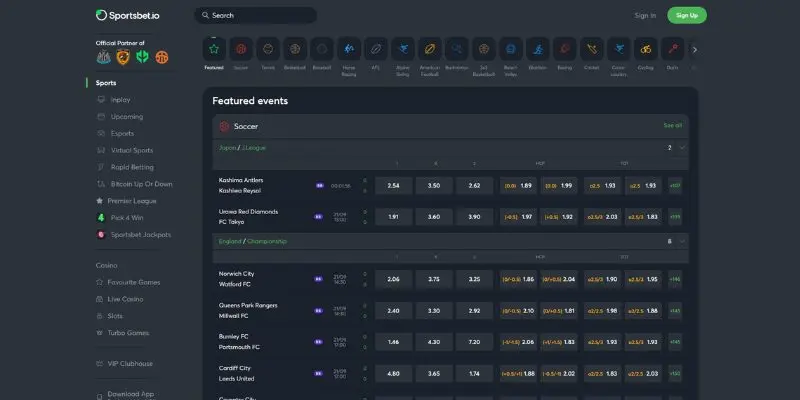Open the Horse Racing icon
Screen dimensions: 800x400
[349, 49]
